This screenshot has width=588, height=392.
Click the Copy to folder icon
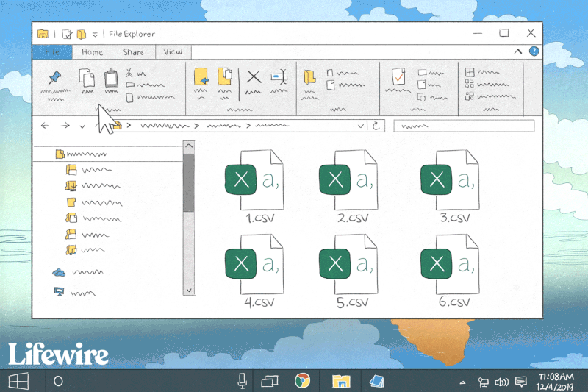pos(225,76)
